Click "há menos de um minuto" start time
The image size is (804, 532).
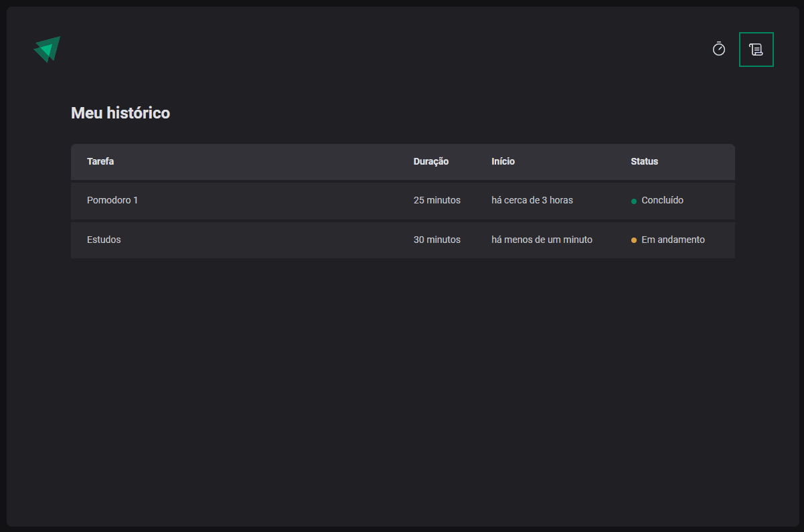[x=542, y=240]
